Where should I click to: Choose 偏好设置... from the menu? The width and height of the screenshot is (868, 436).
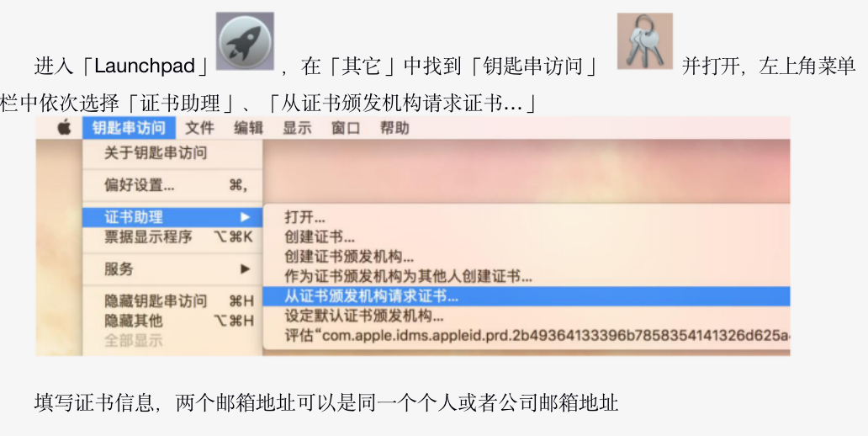[172, 185]
